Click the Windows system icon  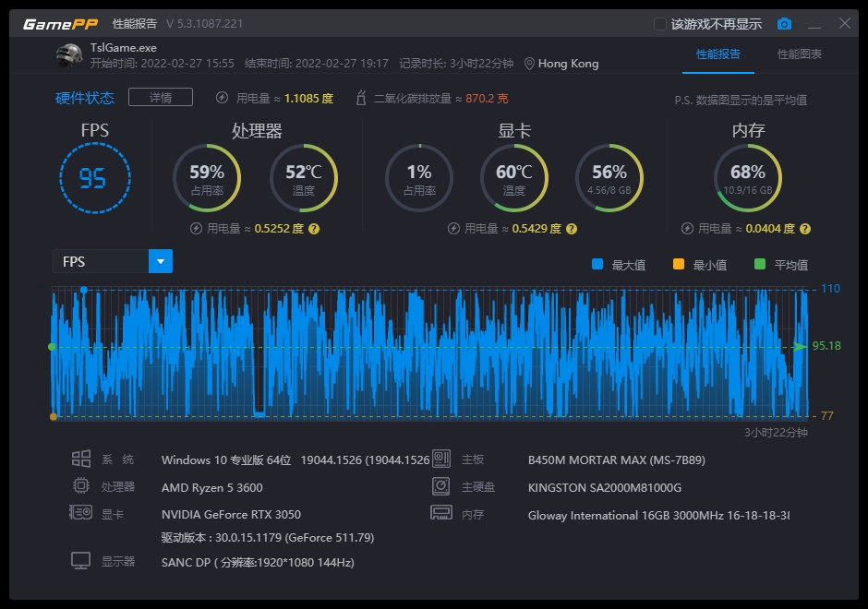coord(81,460)
